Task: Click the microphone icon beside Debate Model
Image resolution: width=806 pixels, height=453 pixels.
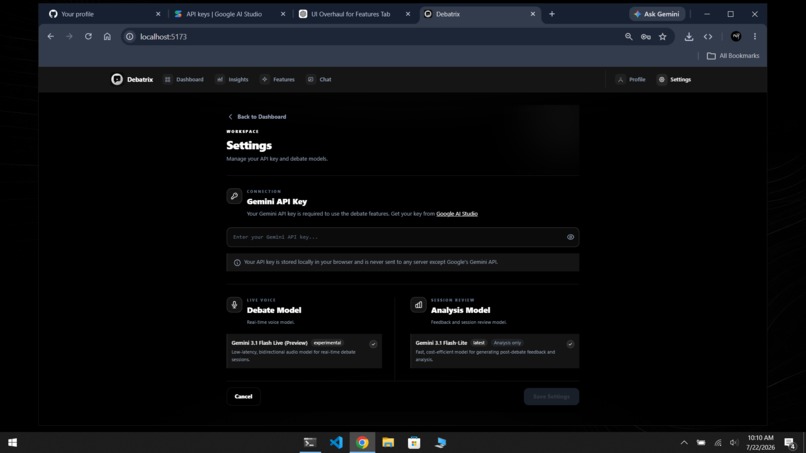Action: (234, 304)
